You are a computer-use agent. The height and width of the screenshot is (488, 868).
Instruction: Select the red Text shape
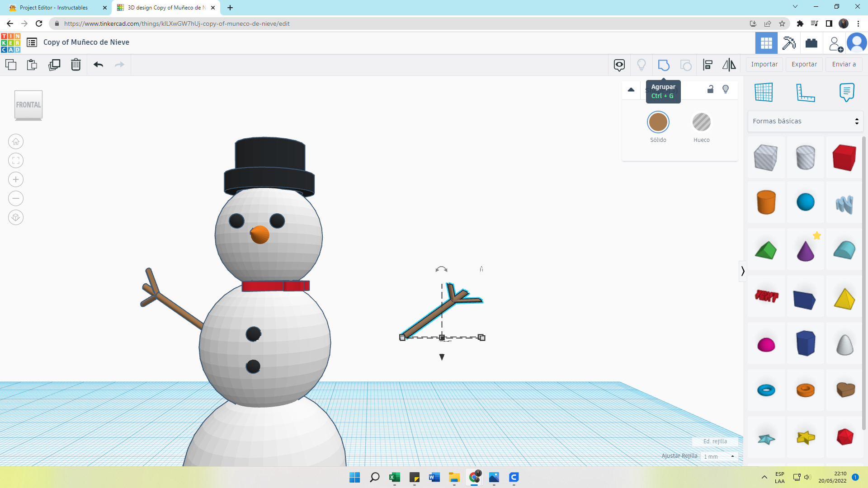[x=766, y=296]
